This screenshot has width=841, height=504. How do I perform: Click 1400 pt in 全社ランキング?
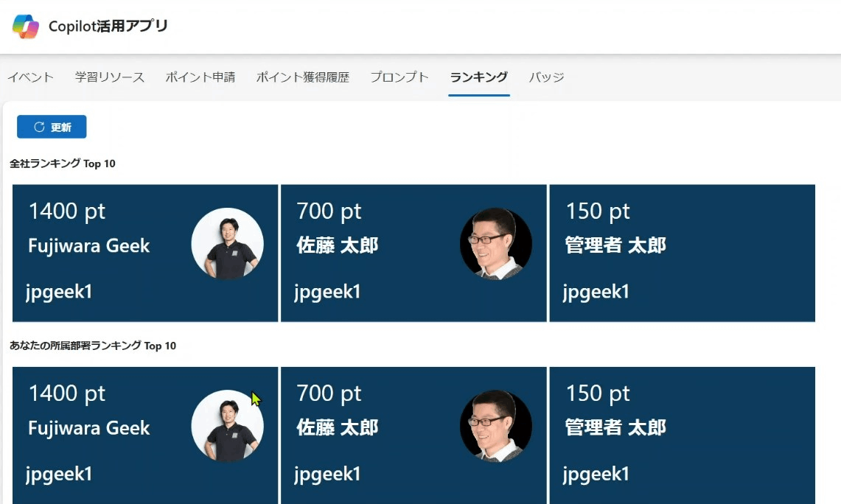[x=67, y=211]
